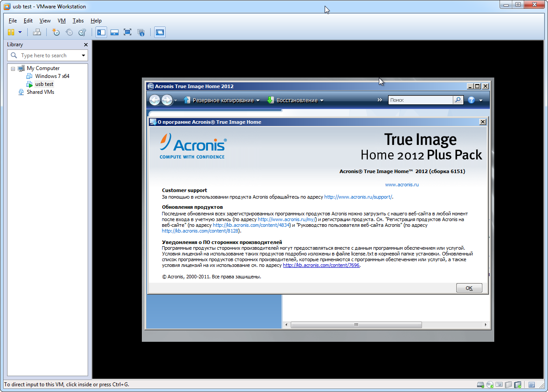548x392 pixels.
Task: Open the Восстановление dropdown menu
Action: [x=296, y=100]
